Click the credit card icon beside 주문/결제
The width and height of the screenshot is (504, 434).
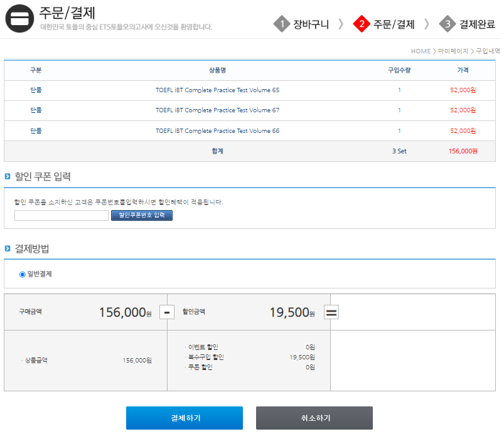pyautogui.click(x=20, y=19)
